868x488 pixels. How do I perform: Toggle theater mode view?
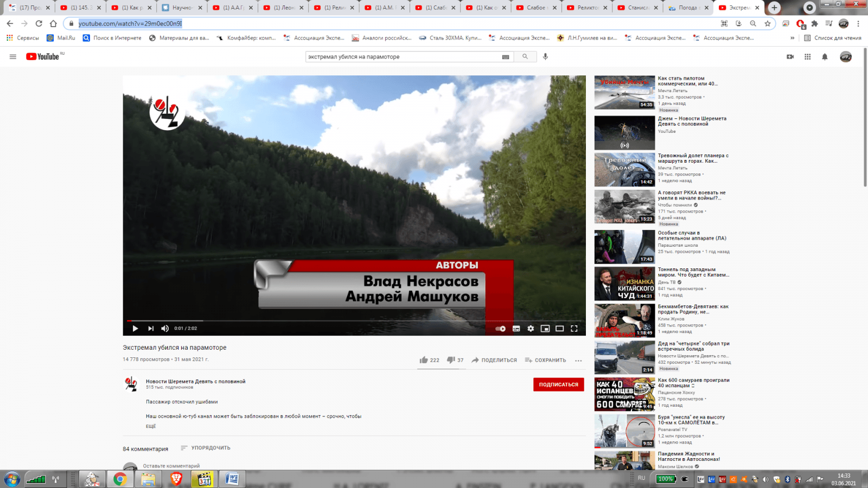(559, 329)
